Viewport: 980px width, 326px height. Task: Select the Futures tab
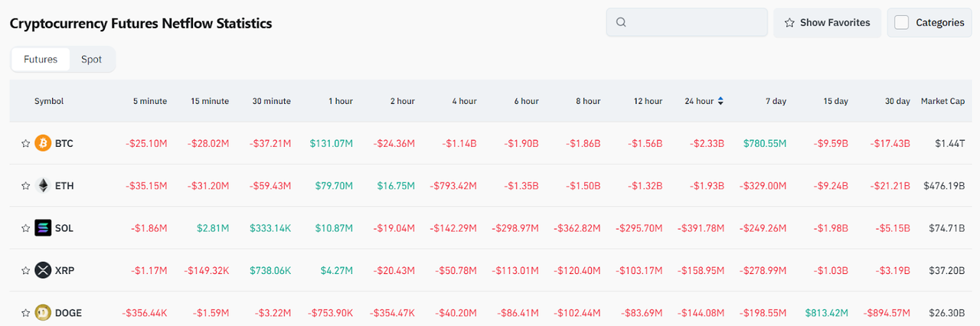tap(41, 59)
